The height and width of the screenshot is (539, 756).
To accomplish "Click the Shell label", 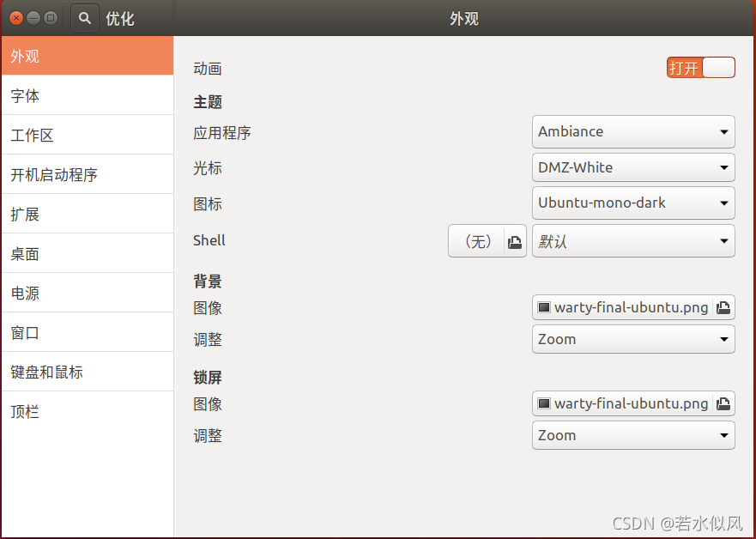I will click(209, 240).
